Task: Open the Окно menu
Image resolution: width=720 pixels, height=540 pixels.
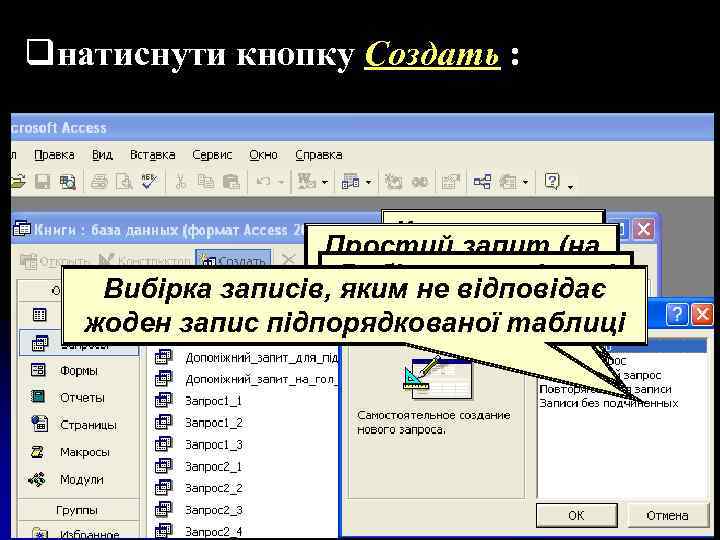Action: 263,155
